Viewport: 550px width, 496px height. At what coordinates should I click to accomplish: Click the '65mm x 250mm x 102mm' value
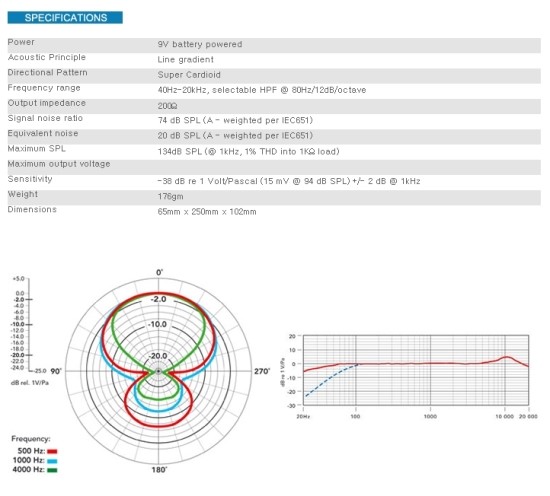[x=207, y=212]
